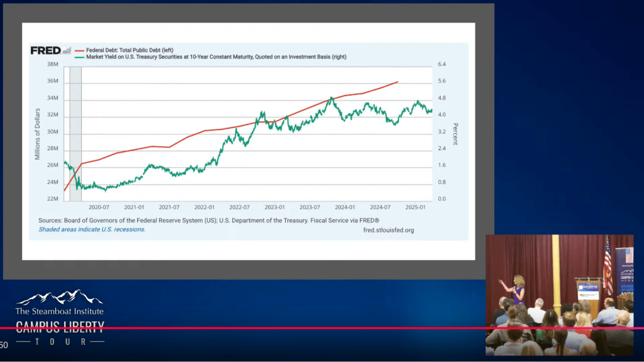This screenshot has width=644, height=362.
Task: Click the Steamboat Institute mountain logo
Action: coord(59,297)
